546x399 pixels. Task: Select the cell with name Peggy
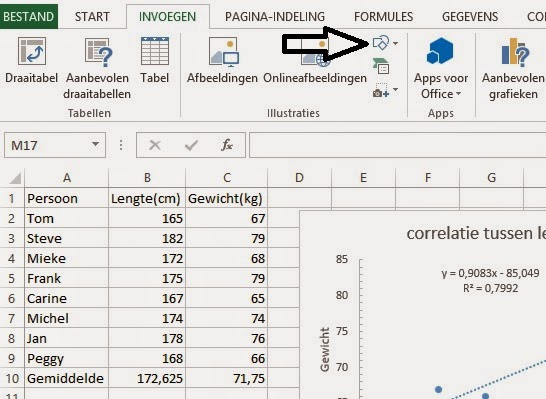(67, 358)
